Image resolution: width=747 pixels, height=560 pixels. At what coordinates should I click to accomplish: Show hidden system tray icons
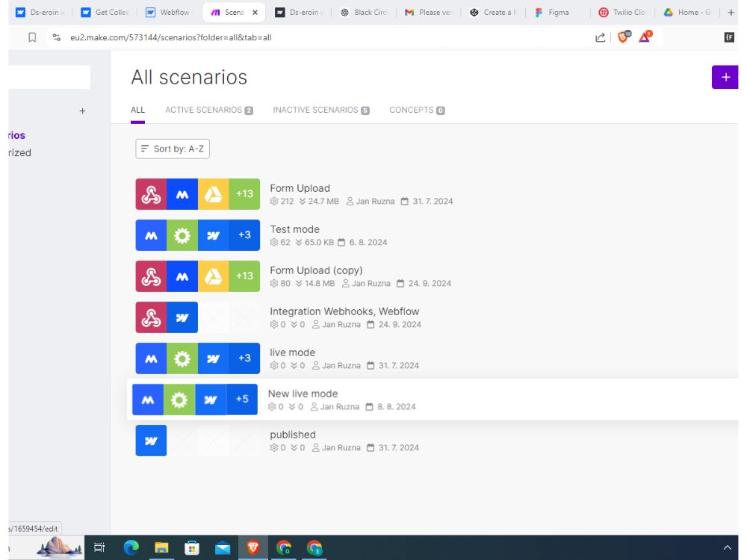point(727,547)
